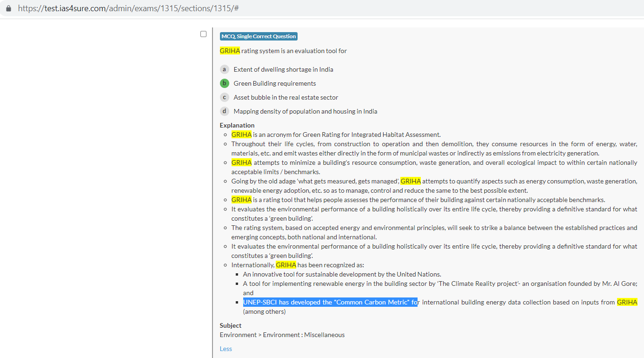This screenshot has height=358, width=644.
Task: Click 'Environment > Environment : Miscellaneous' subject text
Action: point(282,335)
